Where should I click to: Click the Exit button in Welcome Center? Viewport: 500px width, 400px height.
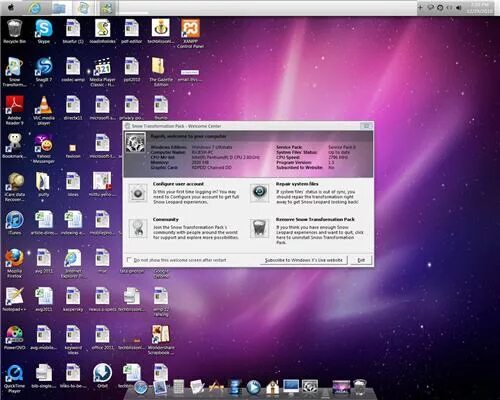361,260
